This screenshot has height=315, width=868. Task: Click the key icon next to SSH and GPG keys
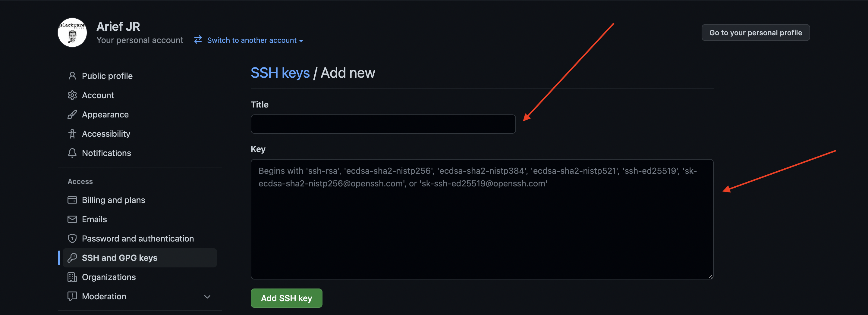pos(72,257)
